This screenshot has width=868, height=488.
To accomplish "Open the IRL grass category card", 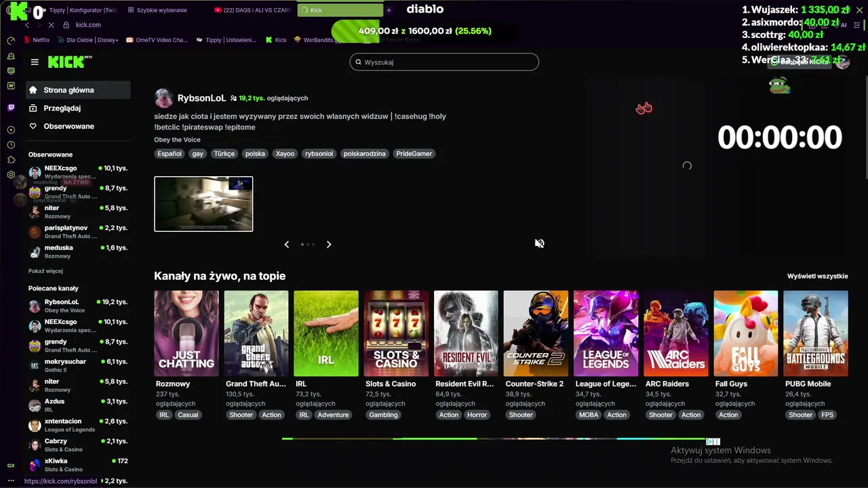I will click(x=326, y=333).
